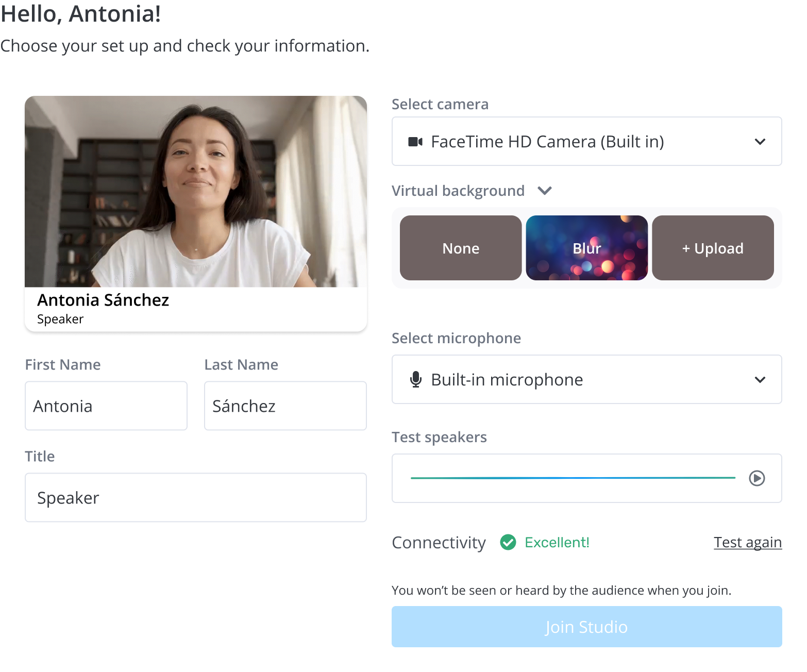Click the Virtual background label

tap(458, 191)
